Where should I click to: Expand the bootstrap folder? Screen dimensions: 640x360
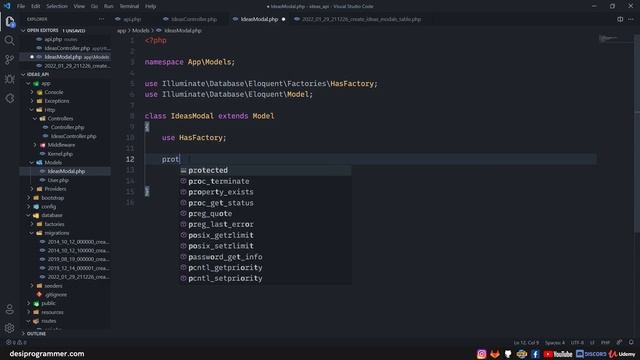pos(29,198)
